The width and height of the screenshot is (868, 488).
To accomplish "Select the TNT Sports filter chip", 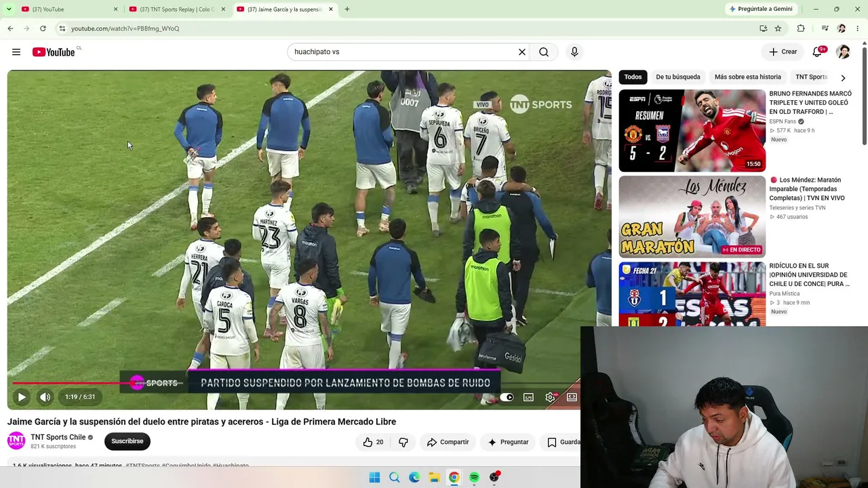I will click(812, 77).
